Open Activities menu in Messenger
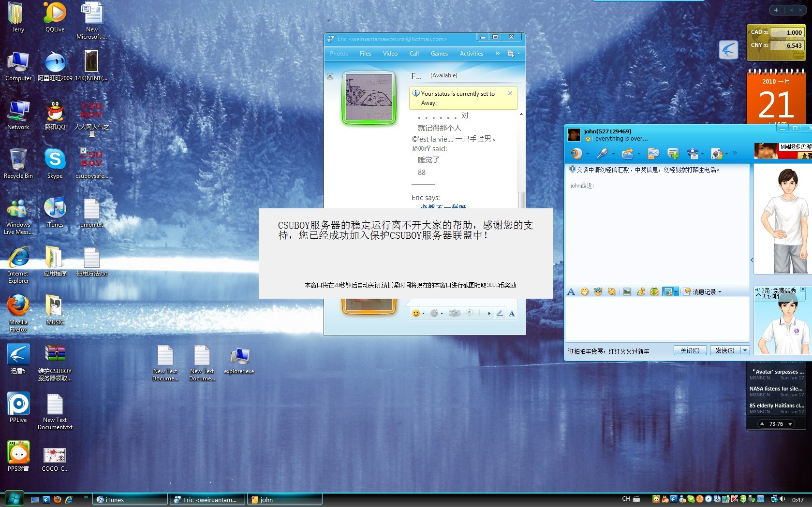 (472, 54)
